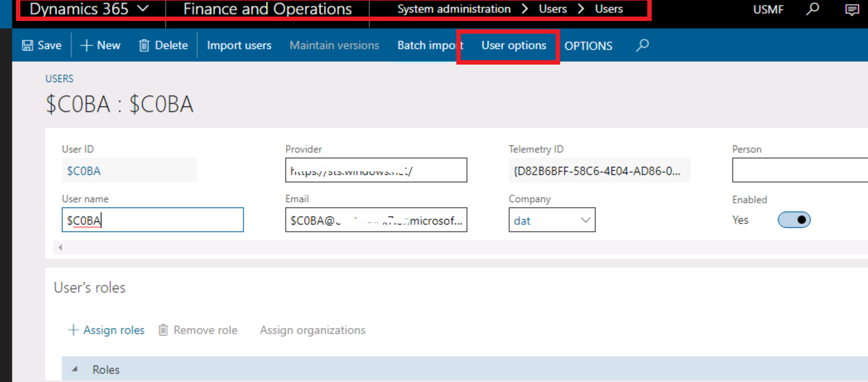The width and height of the screenshot is (868, 382).
Task: Click the USERS page caption
Action: tap(59, 78)
